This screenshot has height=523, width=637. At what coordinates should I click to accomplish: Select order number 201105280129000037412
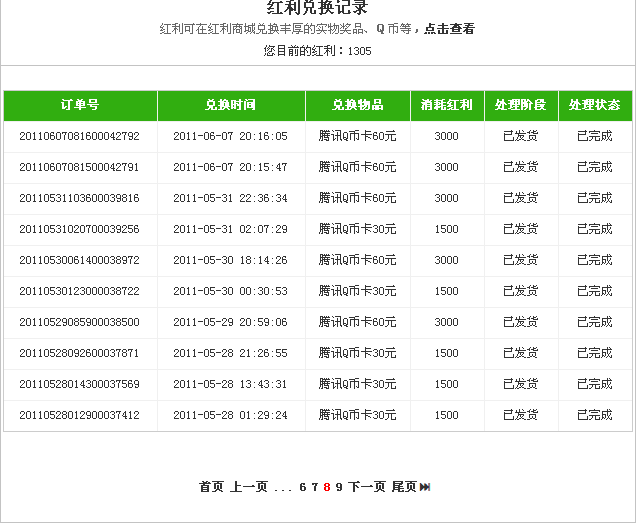pos(80,415)
